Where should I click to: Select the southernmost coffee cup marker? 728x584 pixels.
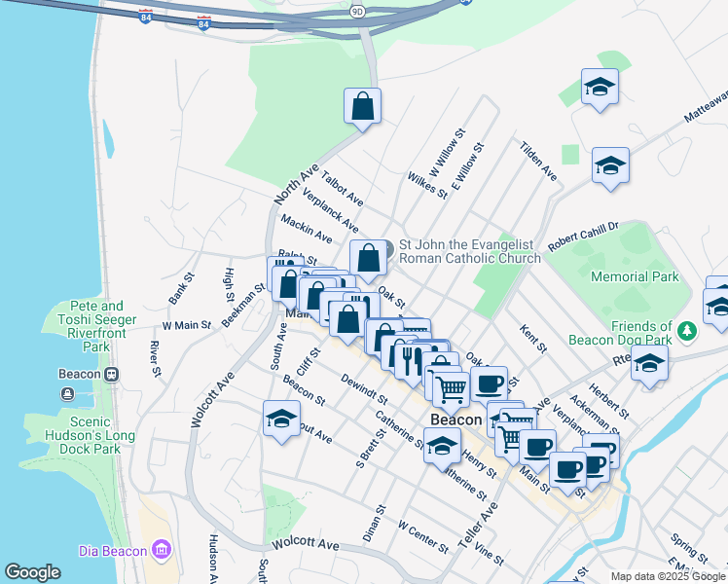pos(567,473)
